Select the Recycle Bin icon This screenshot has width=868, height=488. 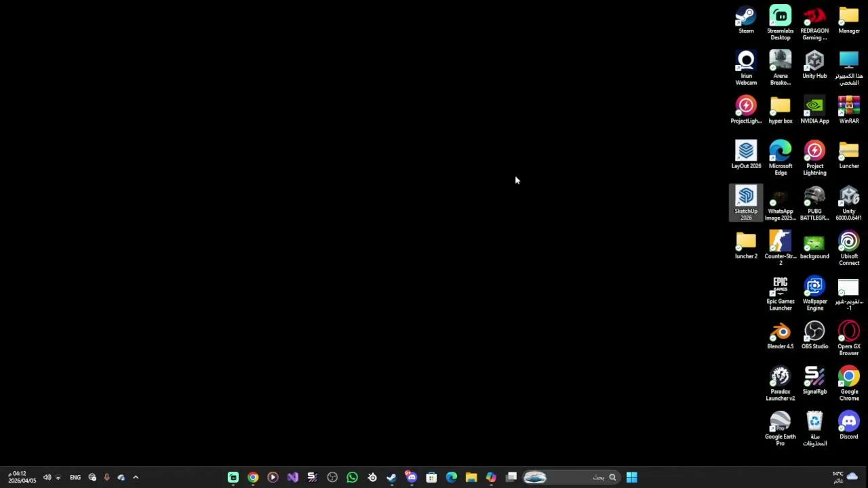click(x=814, y=428)
